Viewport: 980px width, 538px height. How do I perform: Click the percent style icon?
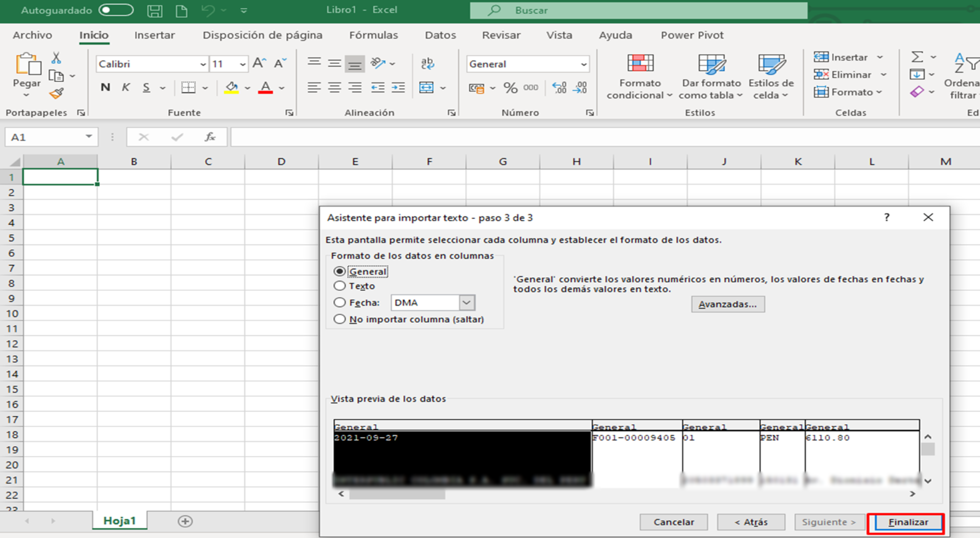(x=510, y=88)
